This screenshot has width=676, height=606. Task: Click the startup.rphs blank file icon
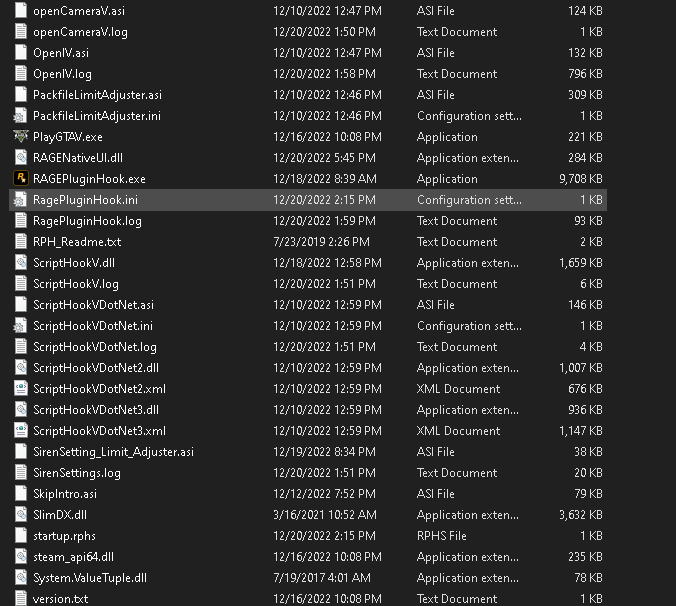click(x=21, y=535)
